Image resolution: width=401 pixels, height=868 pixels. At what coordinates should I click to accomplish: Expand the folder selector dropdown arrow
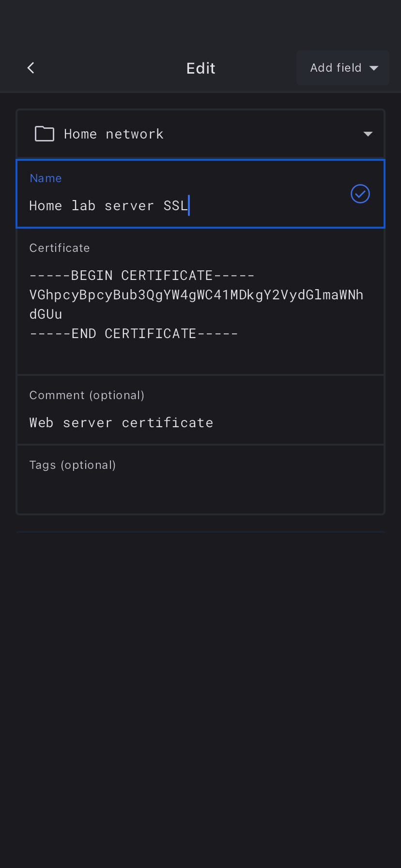coord(368,134)
